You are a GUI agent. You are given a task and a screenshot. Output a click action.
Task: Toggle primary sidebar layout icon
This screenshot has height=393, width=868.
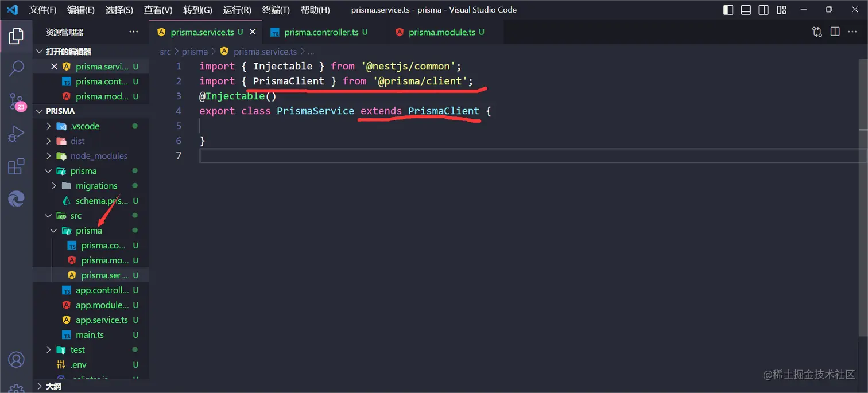tap(728, 10)
